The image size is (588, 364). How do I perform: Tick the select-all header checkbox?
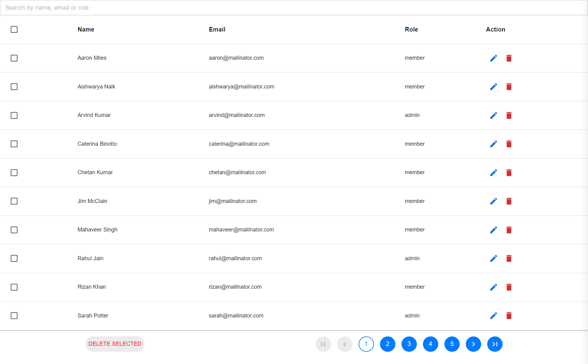[14, 29]
